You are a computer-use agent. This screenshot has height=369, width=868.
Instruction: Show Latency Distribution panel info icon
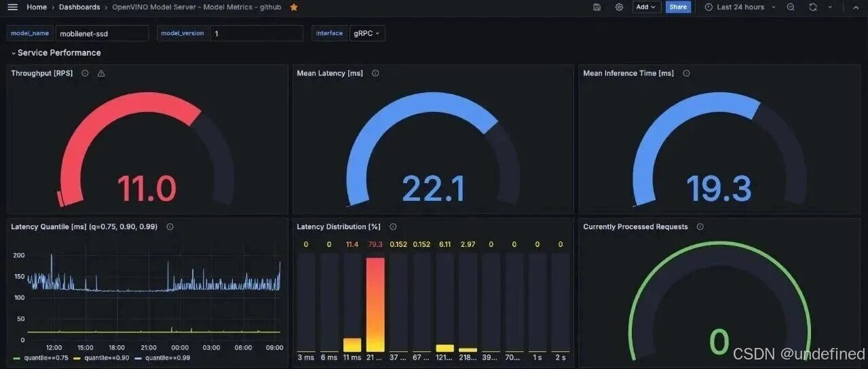(x=393, y=227)
